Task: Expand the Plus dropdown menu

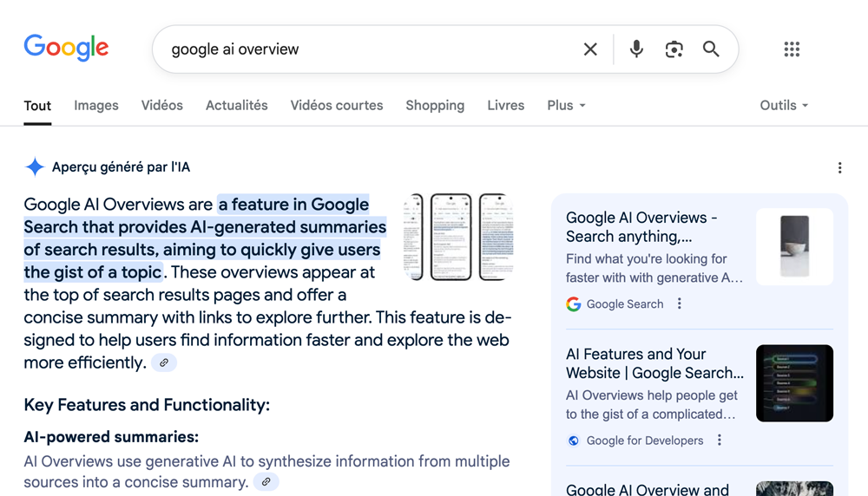Action: point(566,106)
